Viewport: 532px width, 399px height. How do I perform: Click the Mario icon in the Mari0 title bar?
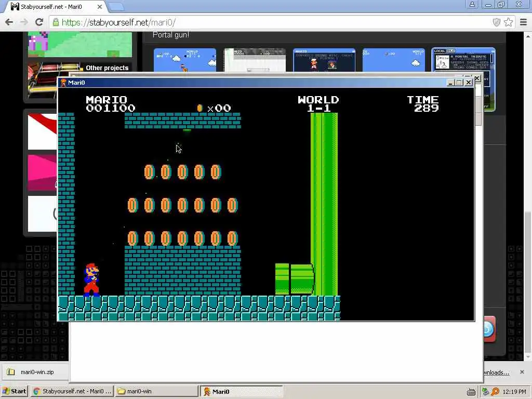point(63,83)
